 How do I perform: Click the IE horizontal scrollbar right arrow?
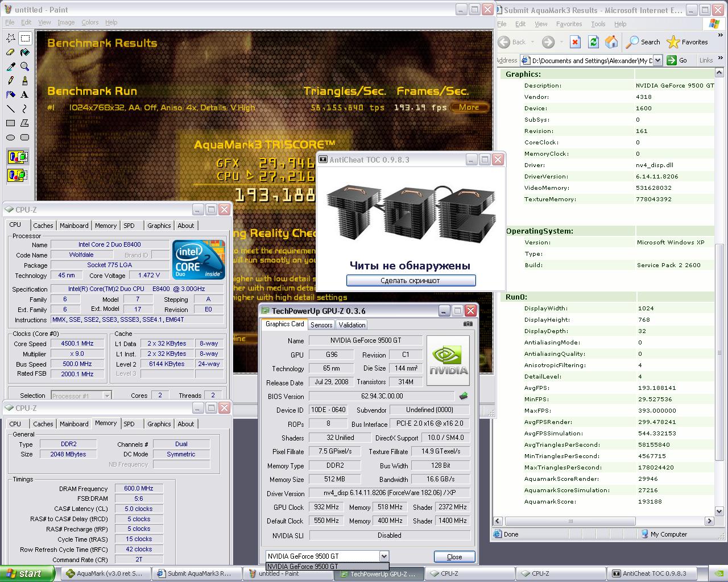click(x=709, y=521)
